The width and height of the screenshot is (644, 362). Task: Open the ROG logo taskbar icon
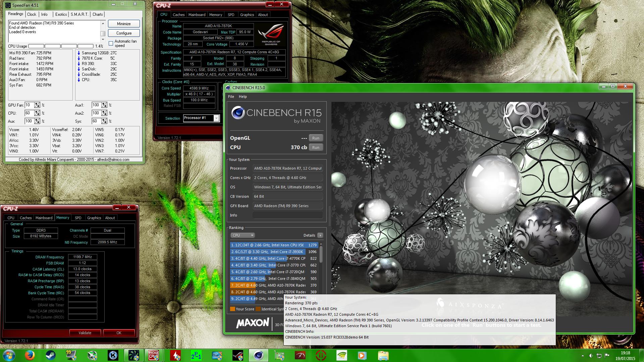click(x=237, y=355)
